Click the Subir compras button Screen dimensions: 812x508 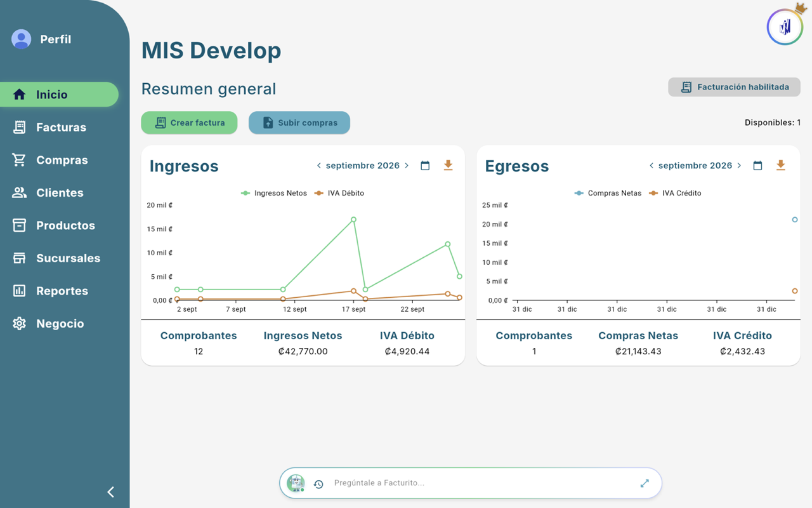click(x=299, y=123)
